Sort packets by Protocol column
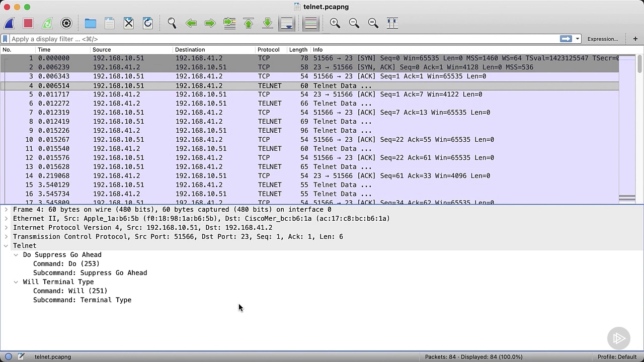The image size is (644, 362). tap(271, 50)
